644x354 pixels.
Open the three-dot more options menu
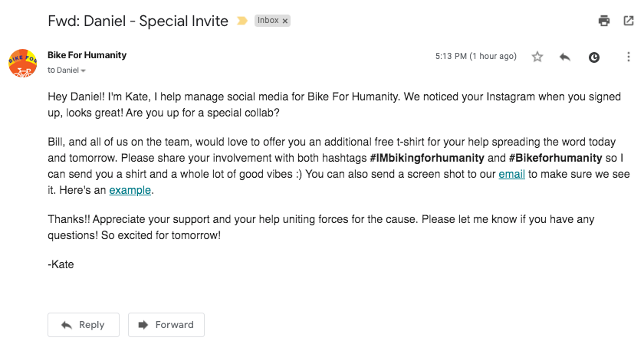(x=629, y=57)
